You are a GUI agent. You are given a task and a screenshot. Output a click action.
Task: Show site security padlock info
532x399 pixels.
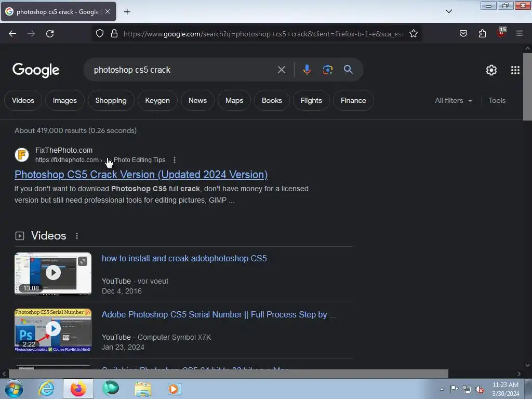(x=114, y=34)
